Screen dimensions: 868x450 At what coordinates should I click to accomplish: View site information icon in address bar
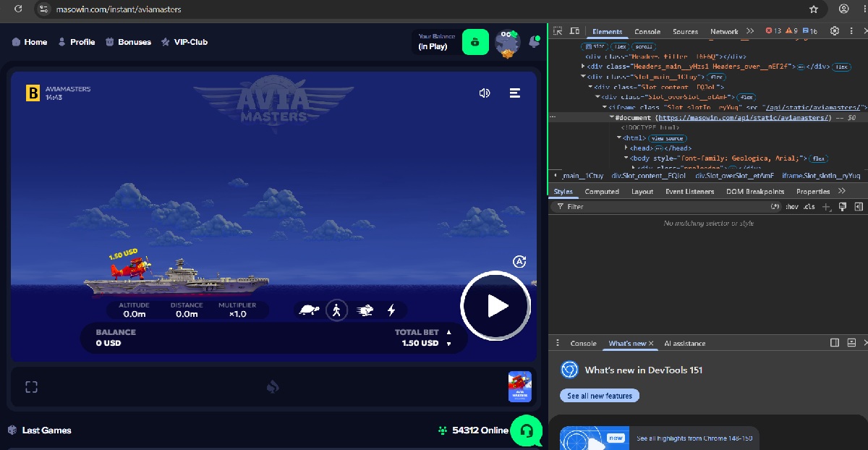tap(43, 9)
